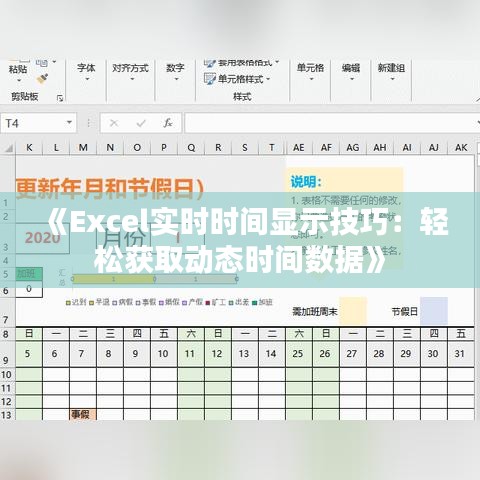480x480 pixels.
Task: Click the 月份 month label cell
Action: (124, 238)
